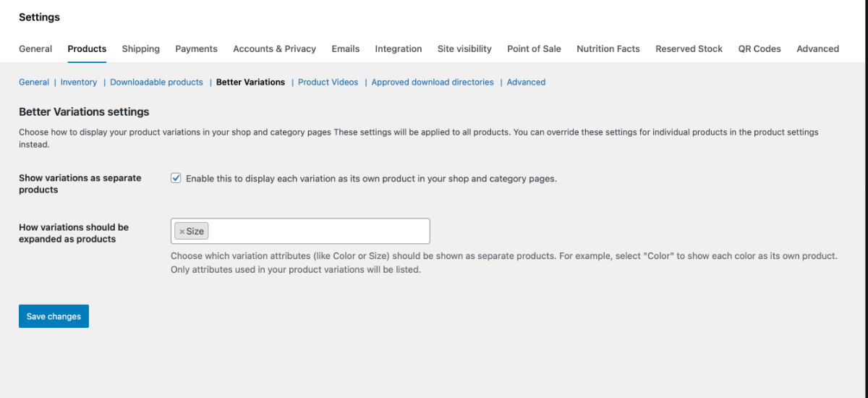
Task: Open the QR Codes tab
Action: [759, 48]
